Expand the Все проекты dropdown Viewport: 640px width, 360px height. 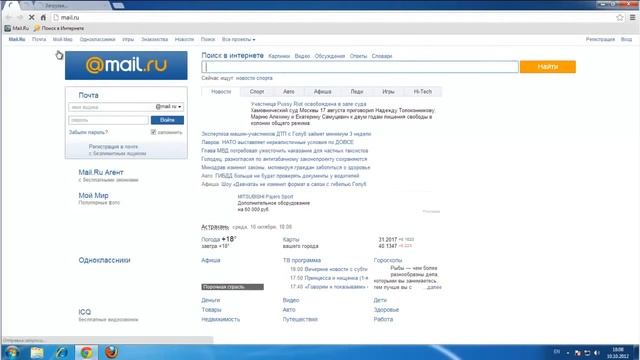tap(238, 40)
